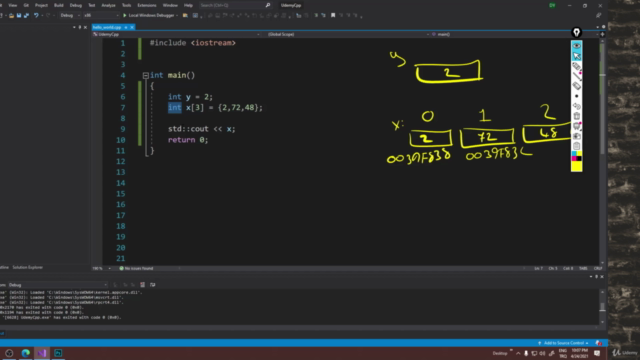
Task: Click the Open File folder icon
Action: pos(11,16)
